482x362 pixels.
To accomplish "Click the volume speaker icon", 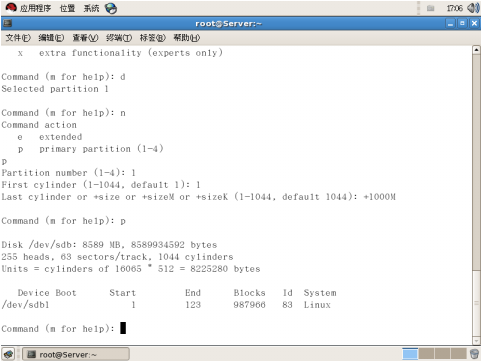I will coord(473,8).
